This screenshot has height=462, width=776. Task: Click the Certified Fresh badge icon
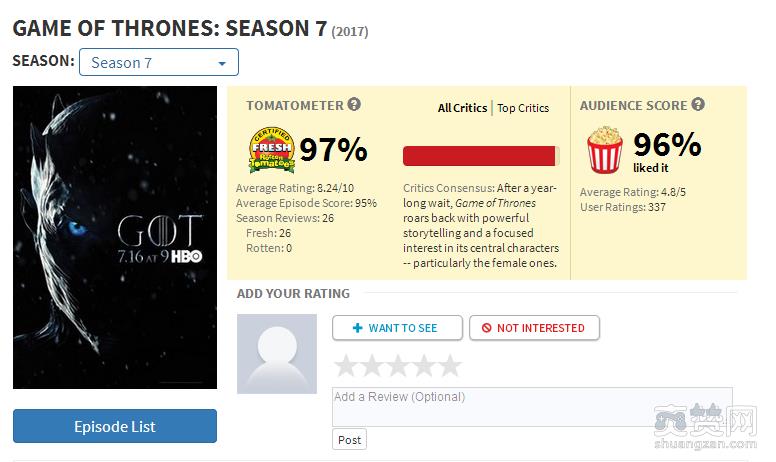point(270,151)
